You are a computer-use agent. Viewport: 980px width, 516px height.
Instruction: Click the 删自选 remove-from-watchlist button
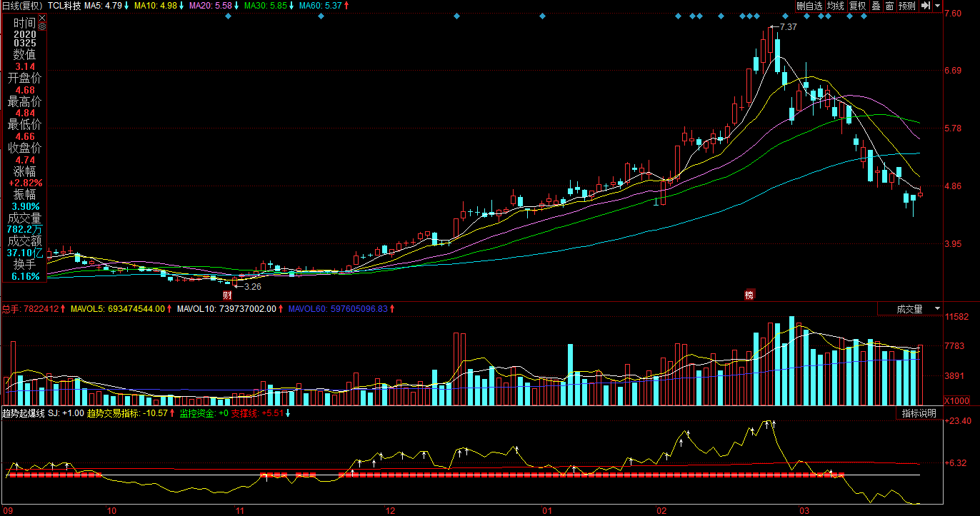pos(810,6)
